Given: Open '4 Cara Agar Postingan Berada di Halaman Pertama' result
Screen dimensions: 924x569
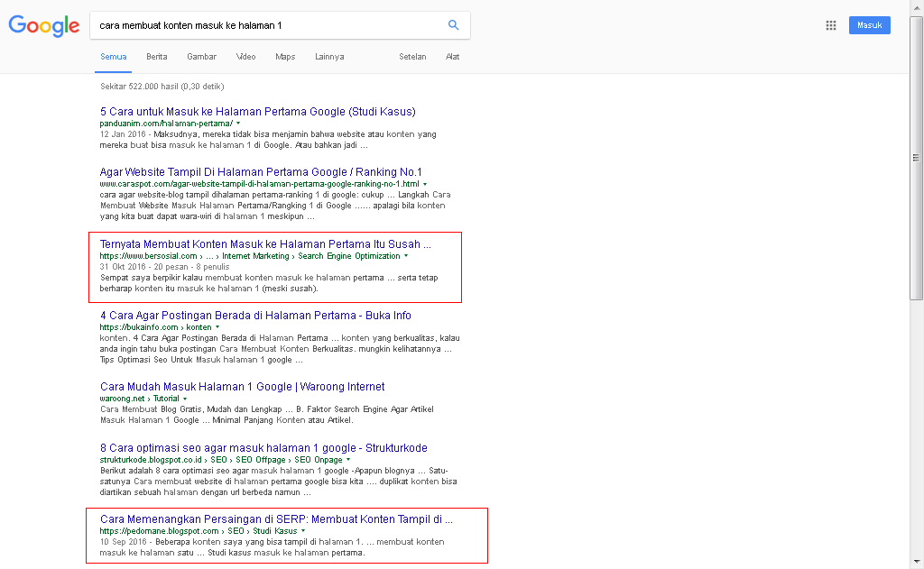Looking at the screenshot, I should pos(255,315).
